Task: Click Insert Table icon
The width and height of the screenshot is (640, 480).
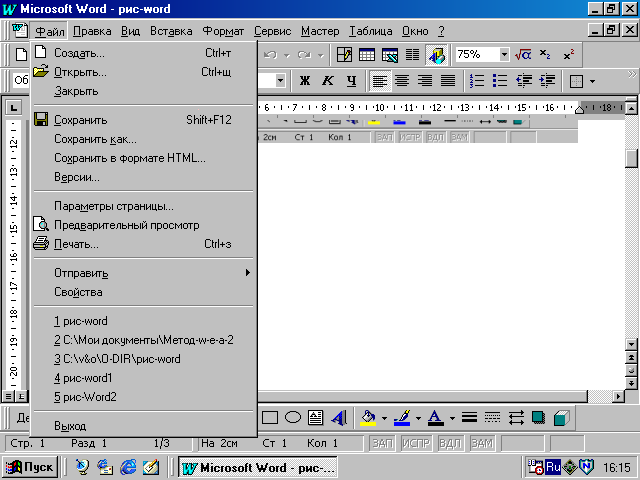Action: tap(367, 55)
